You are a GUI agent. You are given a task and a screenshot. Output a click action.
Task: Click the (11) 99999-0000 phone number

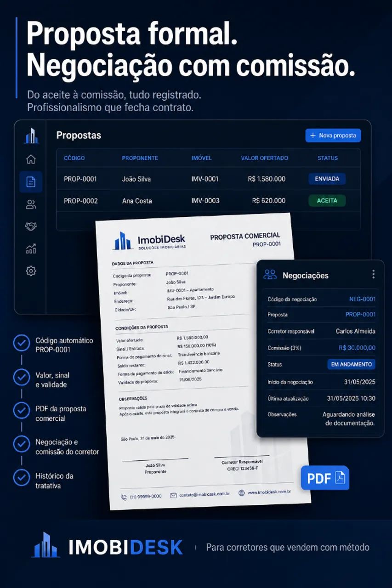pos(146,497)
